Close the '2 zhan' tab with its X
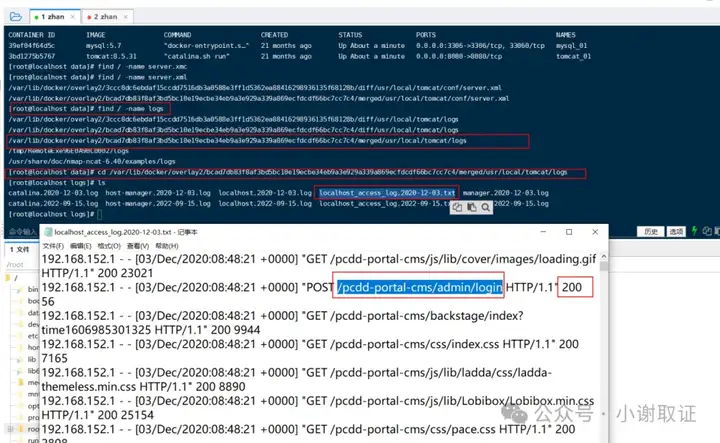This screenshot has width=720, height=443. click(125, 17)
